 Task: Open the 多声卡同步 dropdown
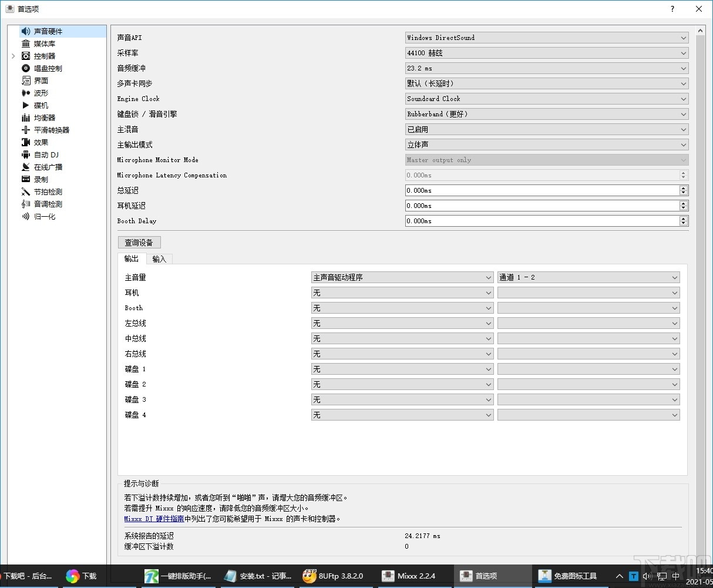tap(547, 83)
